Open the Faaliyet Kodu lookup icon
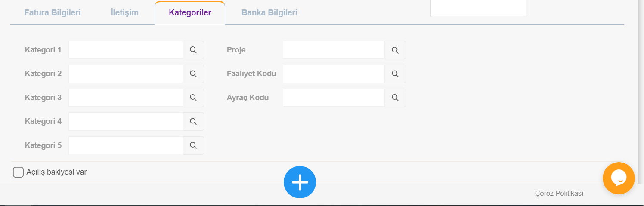Viewport: 644px width, 206px height. point(395,74)
